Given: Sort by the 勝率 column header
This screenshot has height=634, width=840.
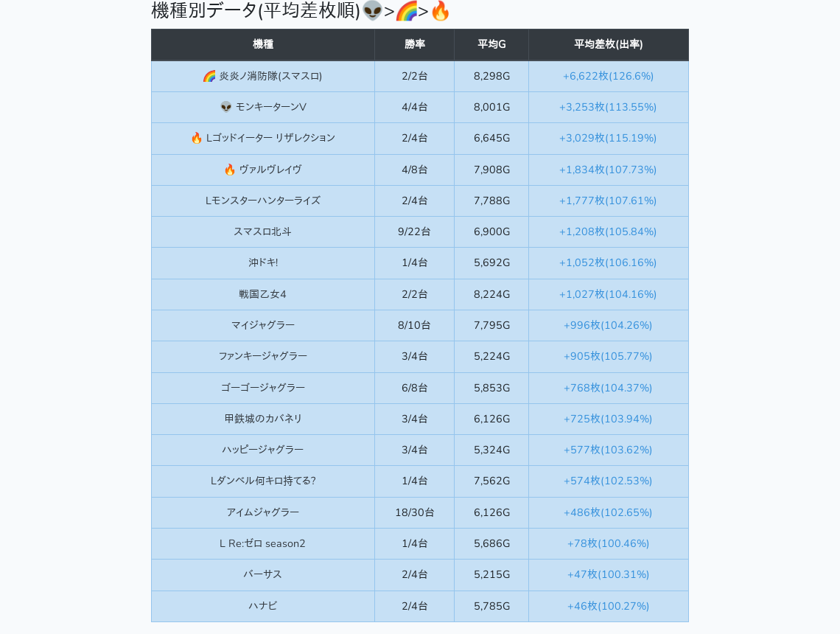Looking at the screenshot, I should 414,44.
